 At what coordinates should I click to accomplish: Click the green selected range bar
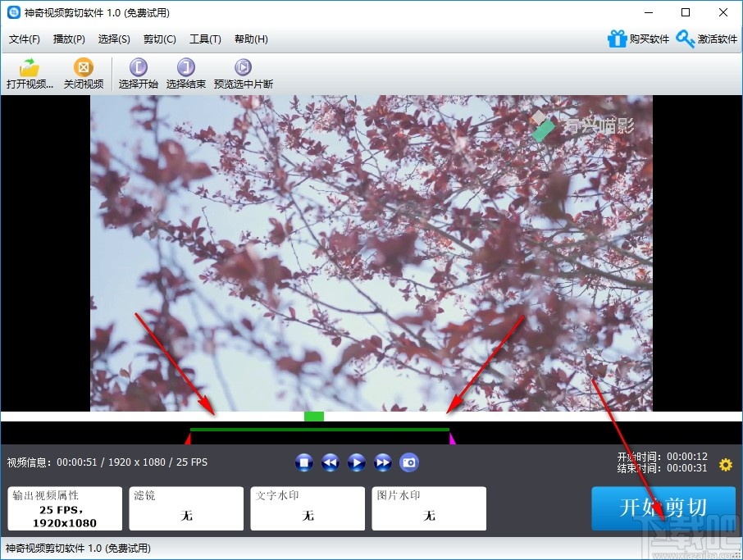coord(319,430)
